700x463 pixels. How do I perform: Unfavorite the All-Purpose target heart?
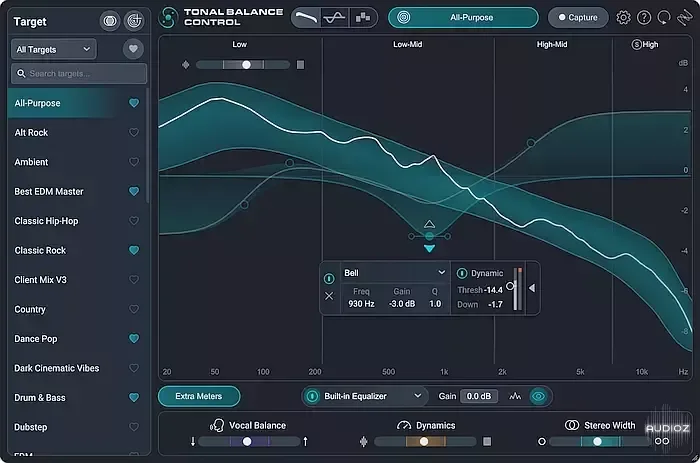pos(133,103)
